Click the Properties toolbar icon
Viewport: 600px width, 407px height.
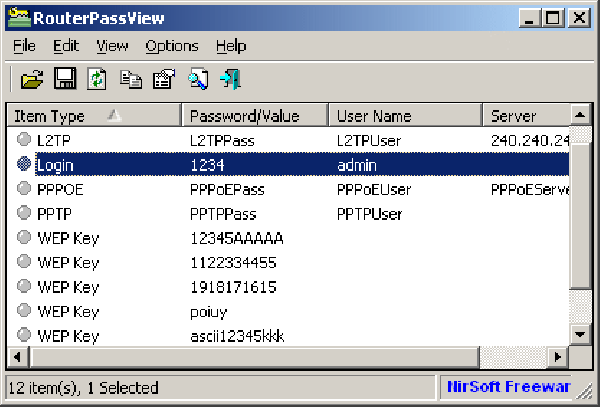(164, 79)
